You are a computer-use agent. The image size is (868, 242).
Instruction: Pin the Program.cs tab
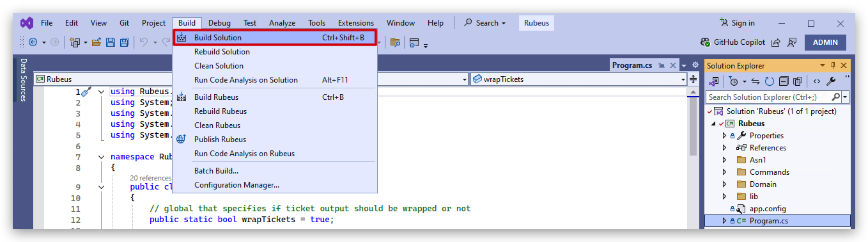[x=662, y=65]
